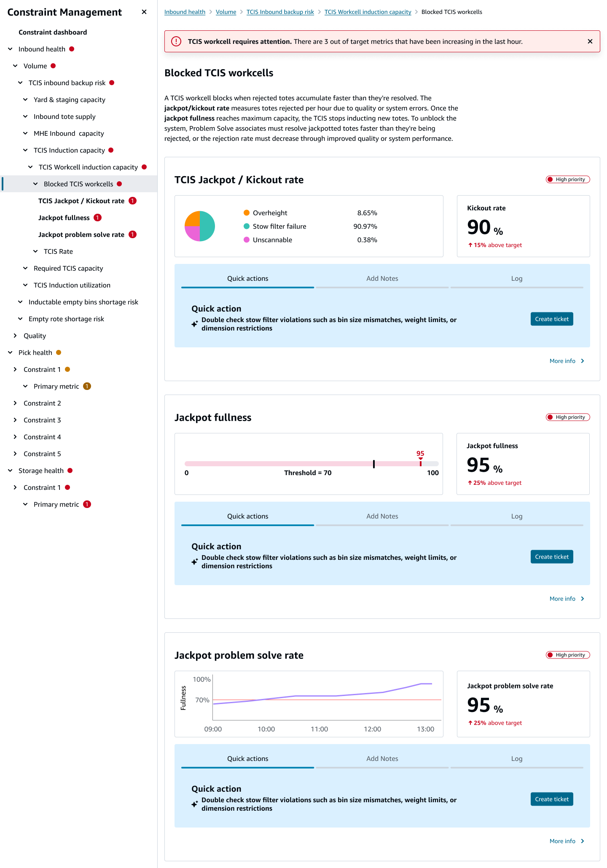
Task: Select Empty rote shortage risk item
Action: click(x=66, y=319)
